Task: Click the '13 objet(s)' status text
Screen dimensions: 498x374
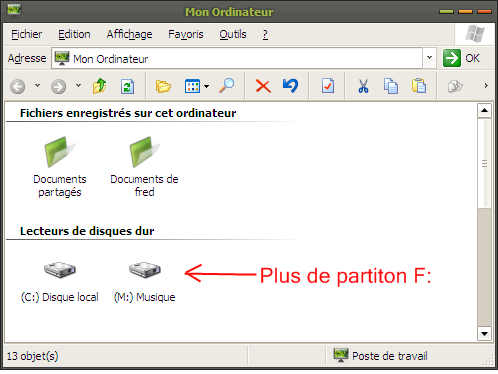Action: click(33, 356)
